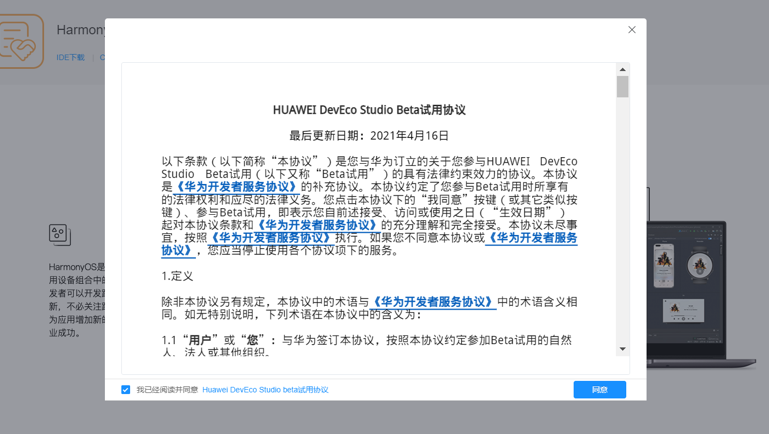Click the text 最后更新日期：2021年4月16日
769x434 pixels.
tap(369, 135)
